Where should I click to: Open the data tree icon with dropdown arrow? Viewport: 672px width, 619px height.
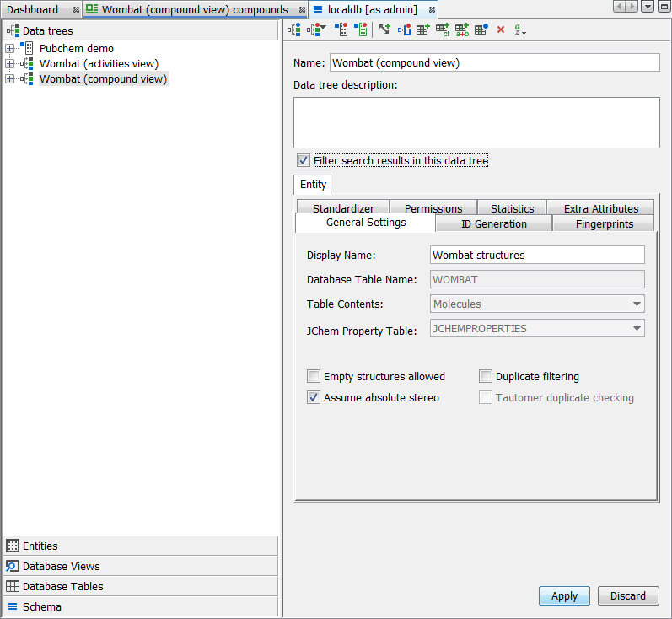point(316,30)
